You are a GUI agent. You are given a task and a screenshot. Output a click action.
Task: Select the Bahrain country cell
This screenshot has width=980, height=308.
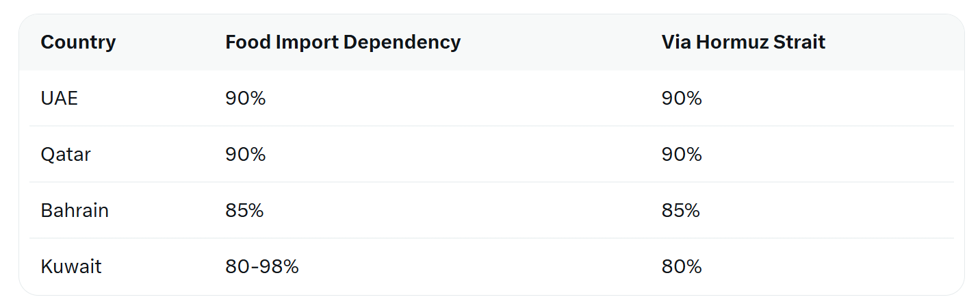[75, 210]
